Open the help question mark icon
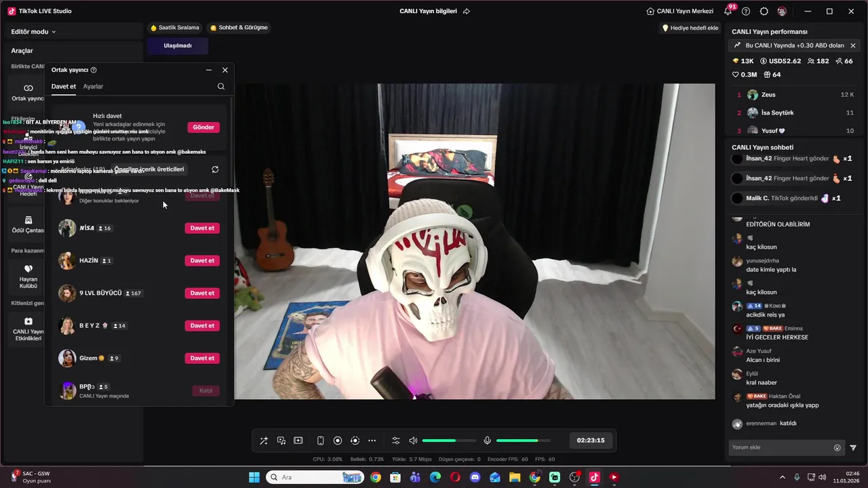Screen dimensions: 868x488 746,12
